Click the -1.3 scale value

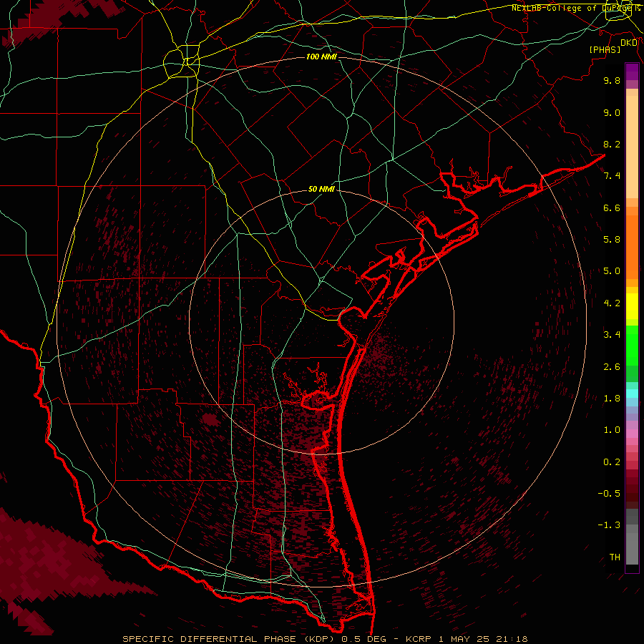(x=609, y=525)
